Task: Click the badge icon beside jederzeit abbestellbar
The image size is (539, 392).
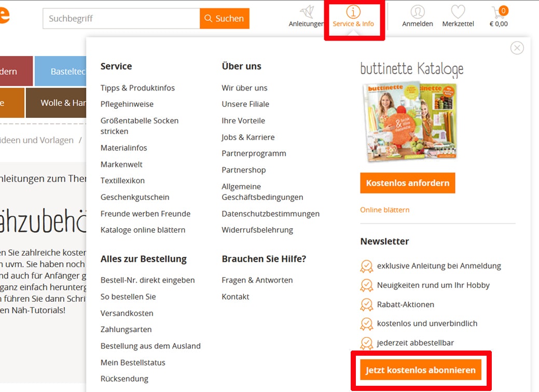Action: [367, 343]
